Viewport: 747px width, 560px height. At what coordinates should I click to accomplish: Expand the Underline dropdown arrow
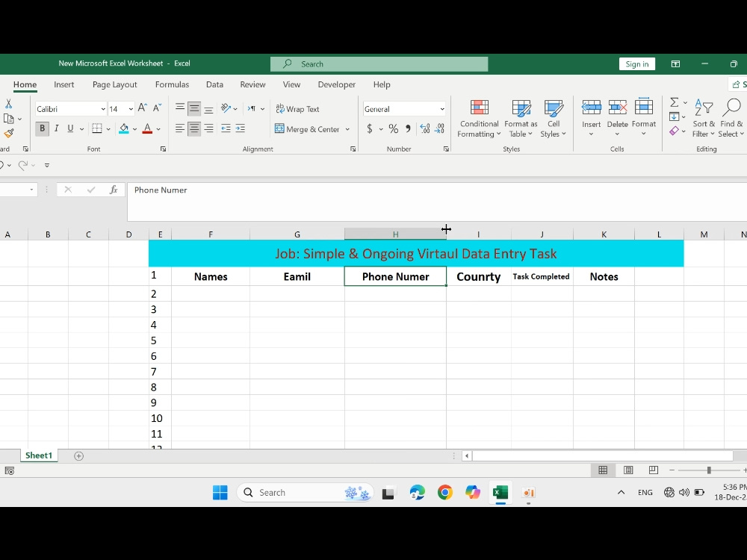(81, 129)
